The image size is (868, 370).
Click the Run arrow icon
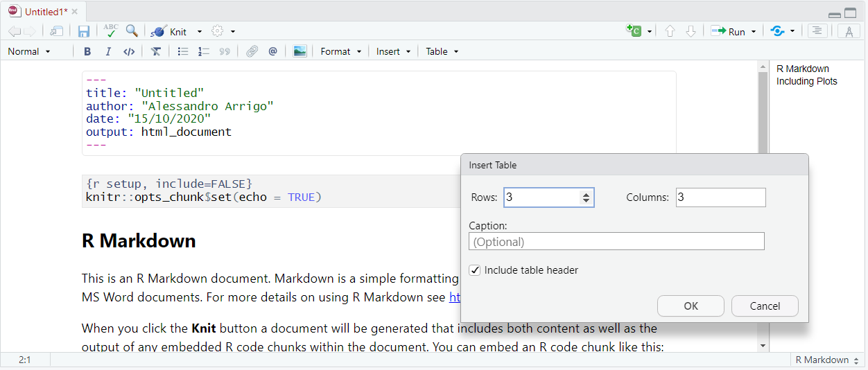tap(718, 31)
